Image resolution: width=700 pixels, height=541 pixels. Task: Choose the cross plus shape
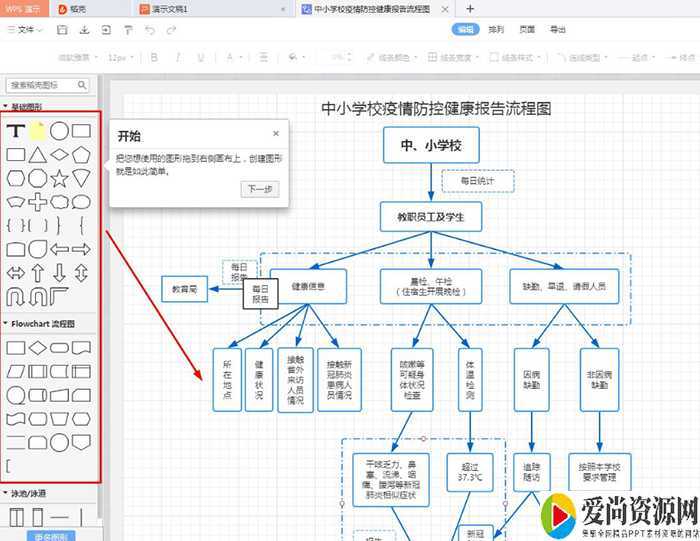coord(37,201)
